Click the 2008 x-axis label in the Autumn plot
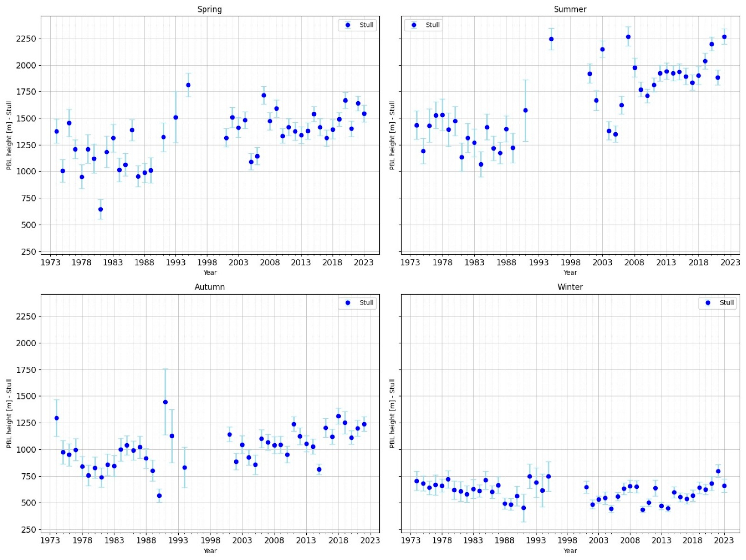 coord(274,540)
